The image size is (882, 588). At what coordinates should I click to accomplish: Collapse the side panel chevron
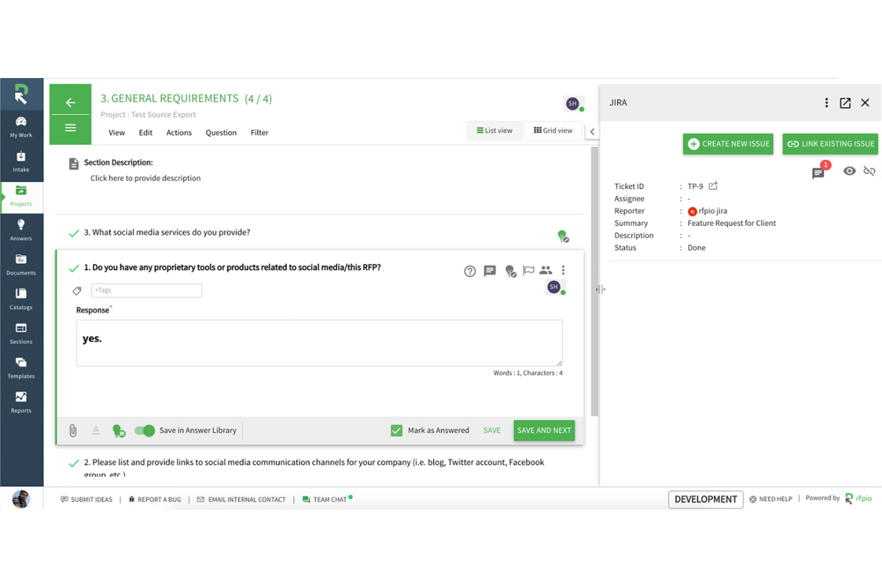pos(592,132)
